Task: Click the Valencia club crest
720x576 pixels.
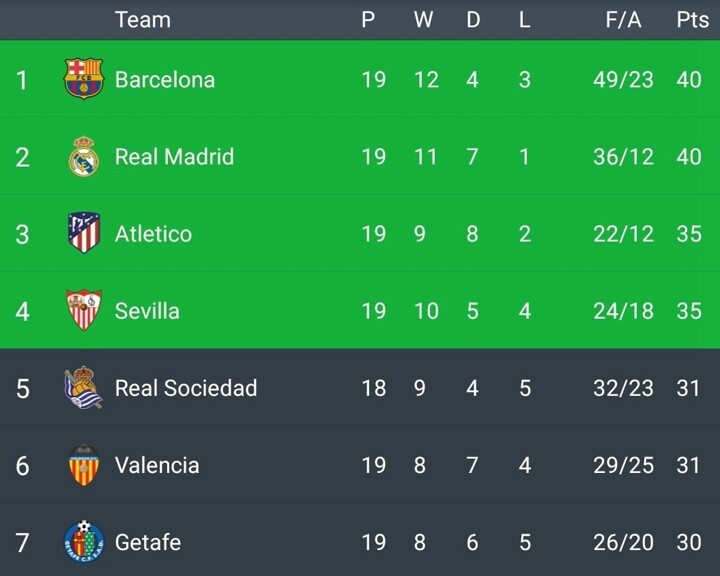Action: click(84, 465)
